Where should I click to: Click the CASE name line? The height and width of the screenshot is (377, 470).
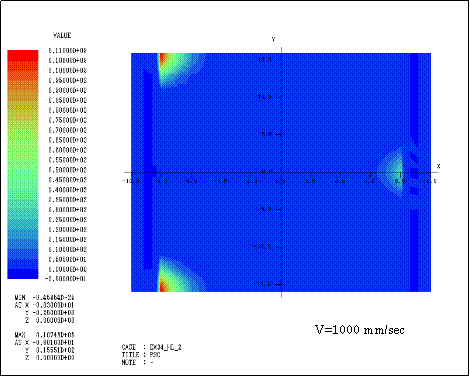[x=152, y=347]
